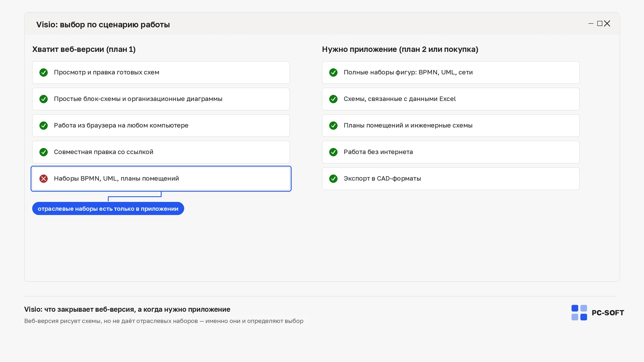The image size is (644, 362).
Task: Click check icon beside Планы помещений и инженерные схемы
Action: pyautogui.click(x=333, y=125)
